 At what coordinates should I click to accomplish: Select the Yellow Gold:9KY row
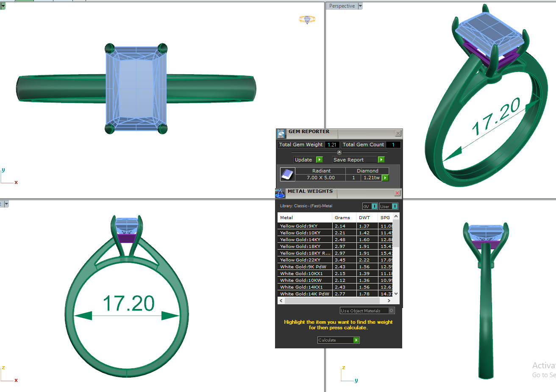(335, 226)
